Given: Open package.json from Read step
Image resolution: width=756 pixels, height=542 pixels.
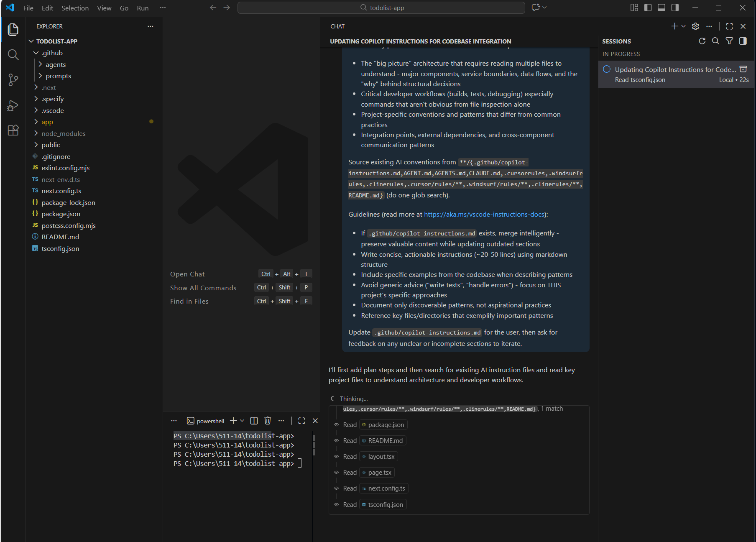Looking at the screenshot, I should tap(383, 425).
